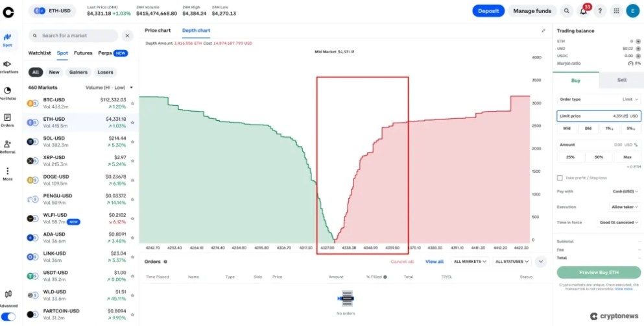Open the Spot section in sidebar
Viewport: 644px width, 326px height.
[7, 40]
